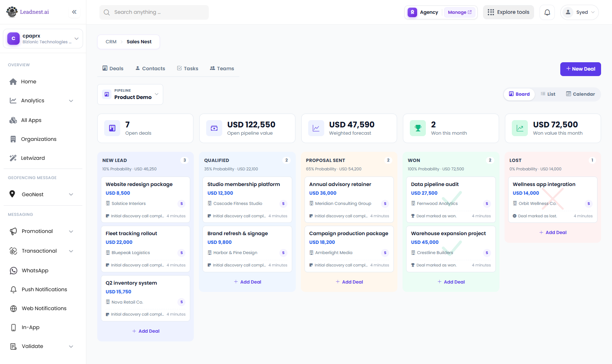Add Deal in Proposal Sent column
The width and height of the screenshot is (612, 364).
(x=349, y=282)
